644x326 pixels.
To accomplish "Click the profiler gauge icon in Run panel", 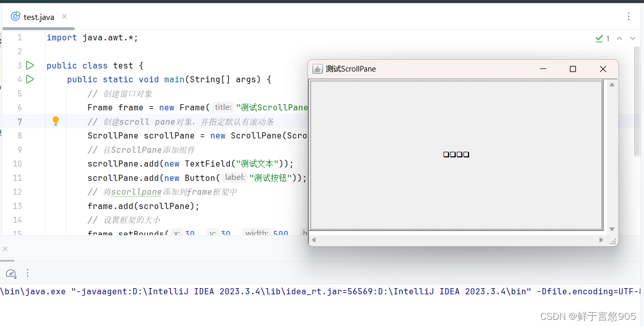I will (11, 273).
